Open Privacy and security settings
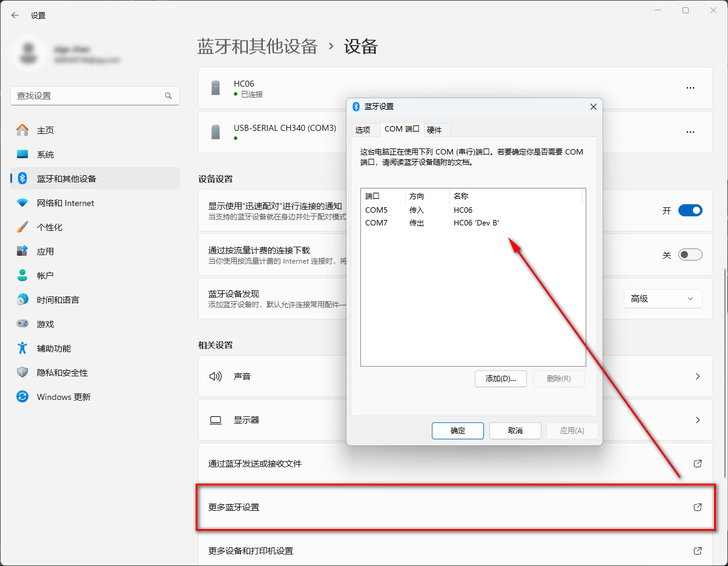 [x=62, y=373]
